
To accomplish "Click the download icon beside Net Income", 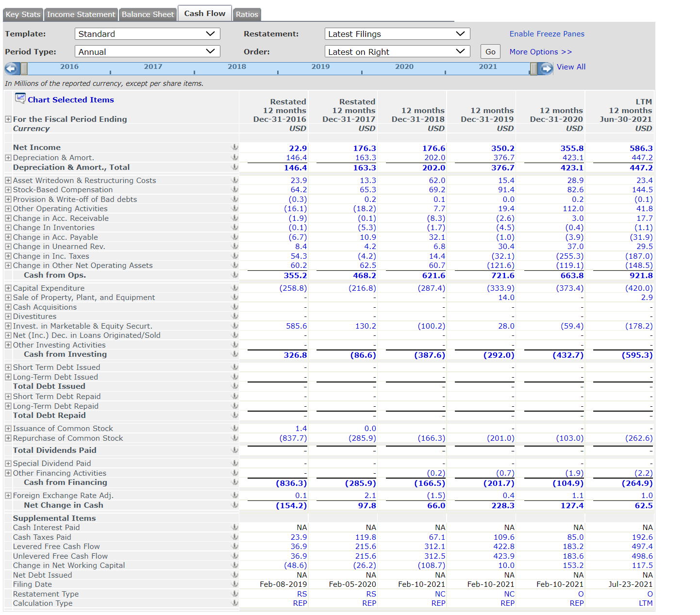I will tap(235, 148).
